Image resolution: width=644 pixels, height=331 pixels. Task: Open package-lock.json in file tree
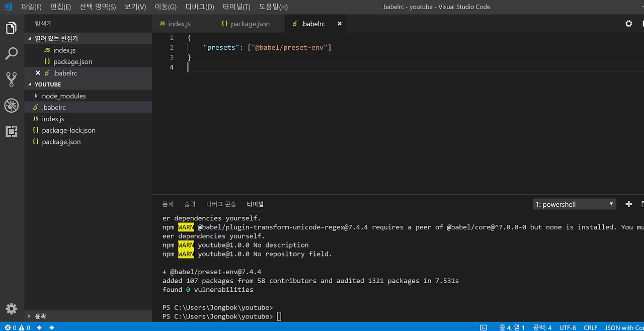coord(88,130)
